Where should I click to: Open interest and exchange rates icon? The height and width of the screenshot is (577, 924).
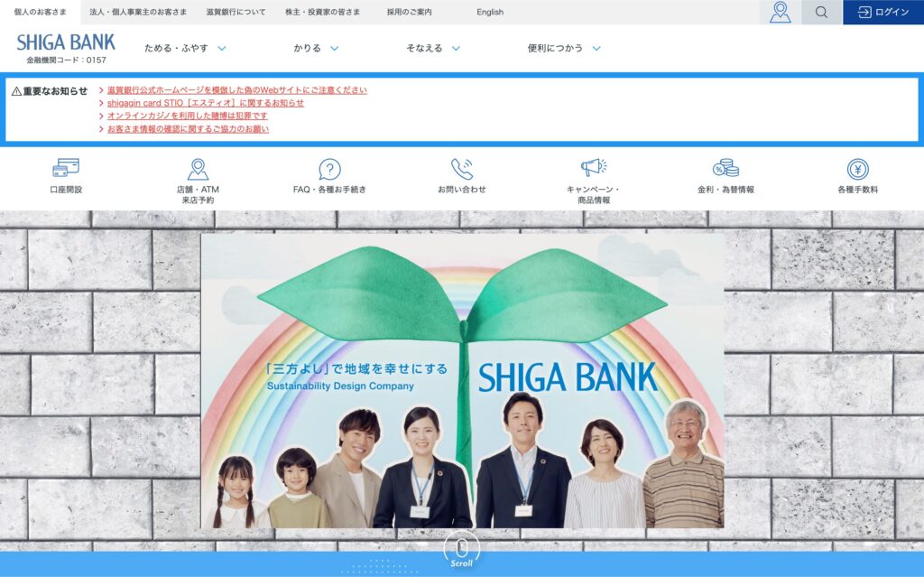(x=725, y=168)
